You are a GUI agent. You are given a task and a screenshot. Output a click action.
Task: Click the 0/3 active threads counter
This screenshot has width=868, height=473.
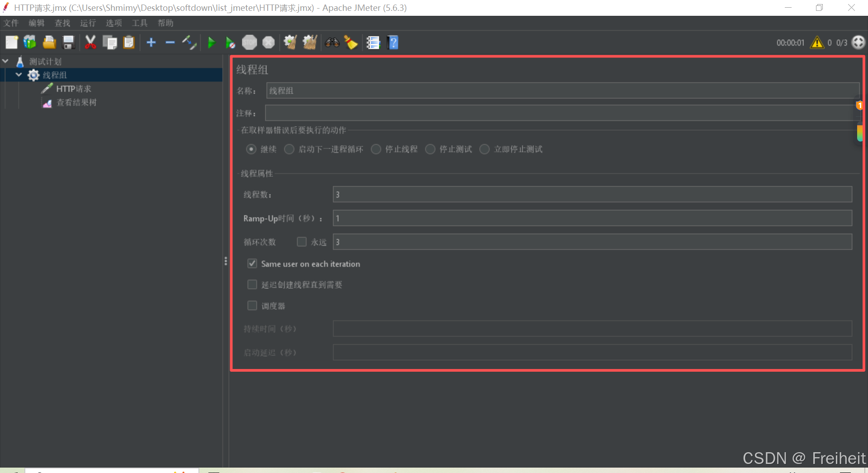click(x=842, y=43)
